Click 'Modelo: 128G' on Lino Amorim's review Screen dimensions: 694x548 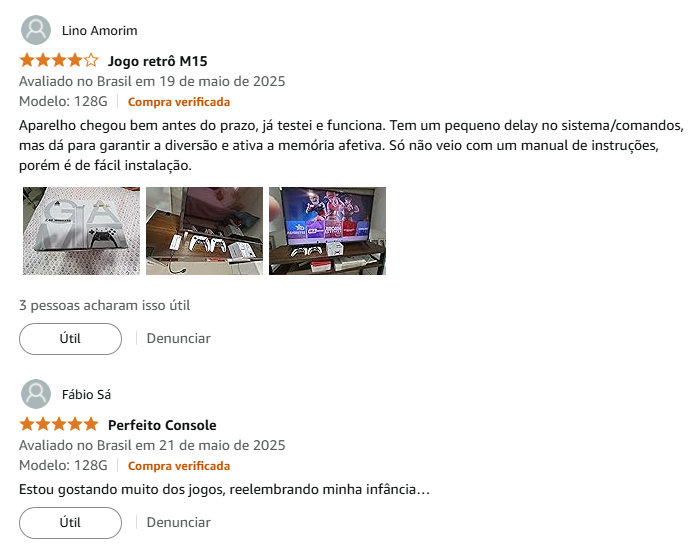coord(63,101)
